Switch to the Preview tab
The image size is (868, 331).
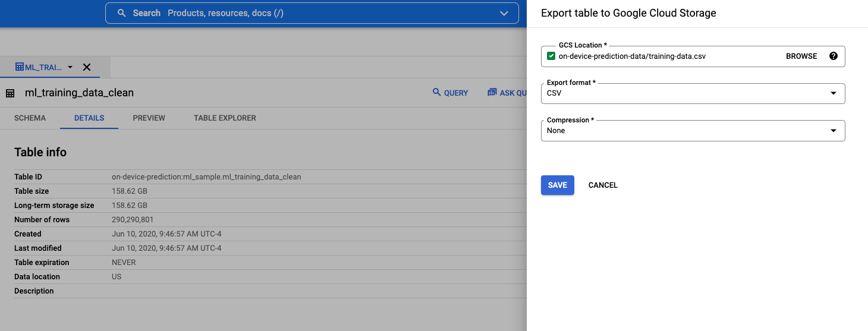click(149, 118)
